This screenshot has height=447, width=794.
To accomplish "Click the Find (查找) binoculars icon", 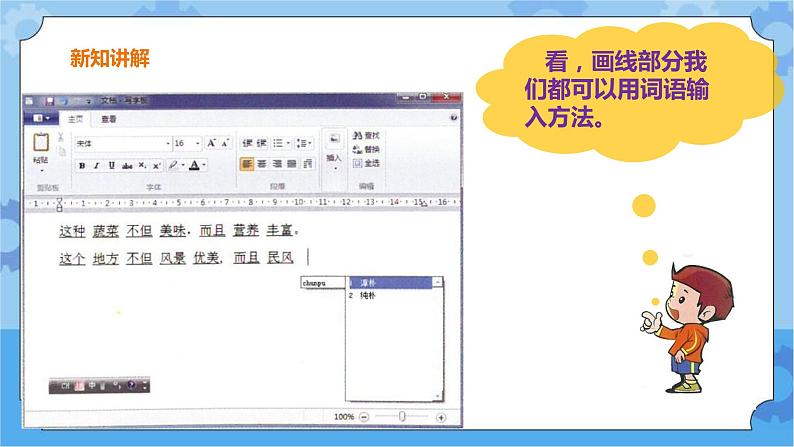I will pyautogui.click(x=363, y=136).
